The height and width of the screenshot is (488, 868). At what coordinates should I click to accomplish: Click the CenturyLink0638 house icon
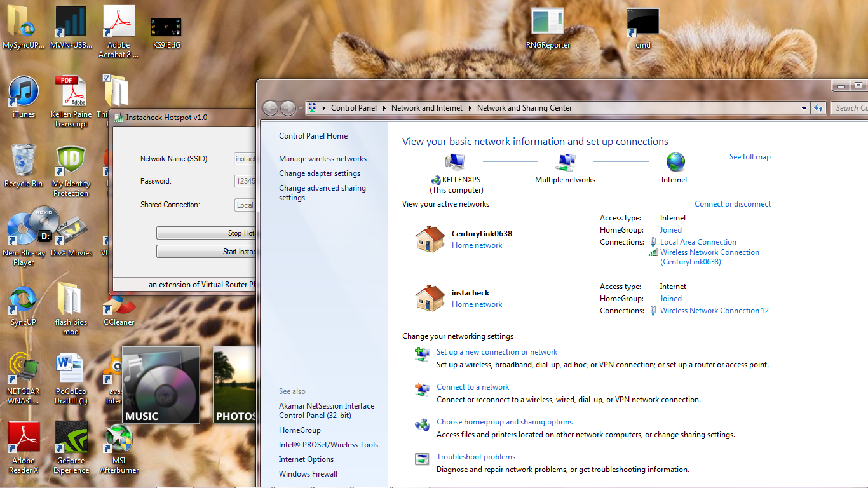[430, 239]
